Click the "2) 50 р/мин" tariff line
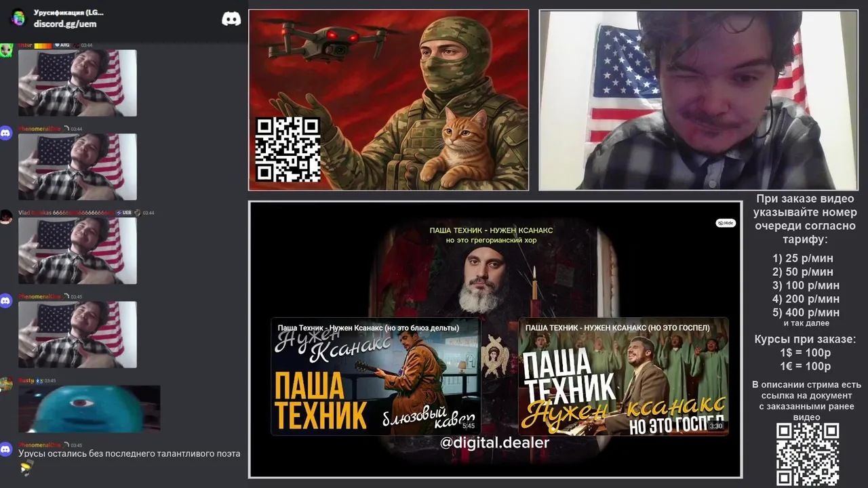The image size is (868, 488). (803, 272)
